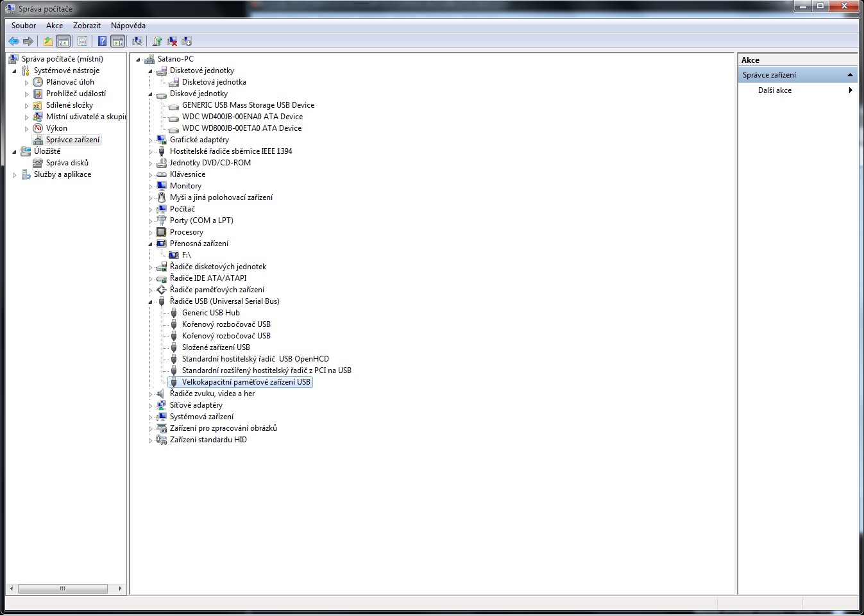Select Standardní rozšířený hostitelský řadič z PCI na USB
The width and height of the screenshot is (864, 616).
267,370
